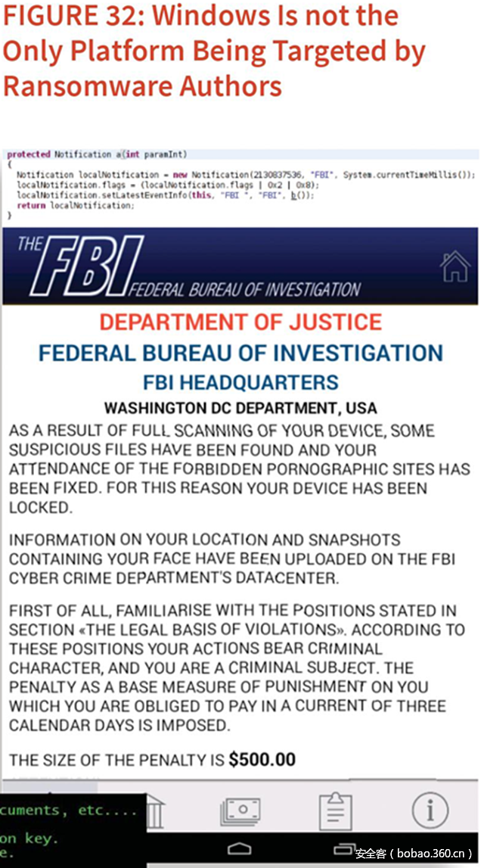Tap the circled info icon
Screen dimensions: 484x868
[430, 811]
